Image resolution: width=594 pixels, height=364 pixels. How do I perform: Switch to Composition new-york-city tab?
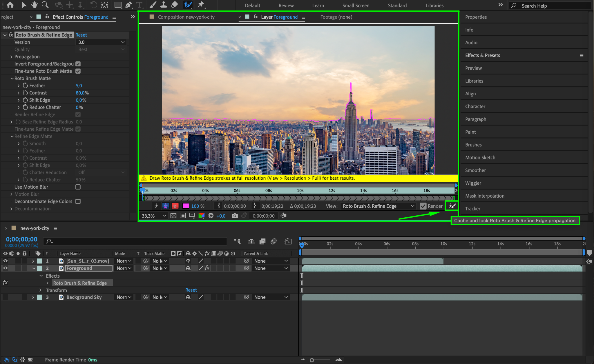point(186,17)
